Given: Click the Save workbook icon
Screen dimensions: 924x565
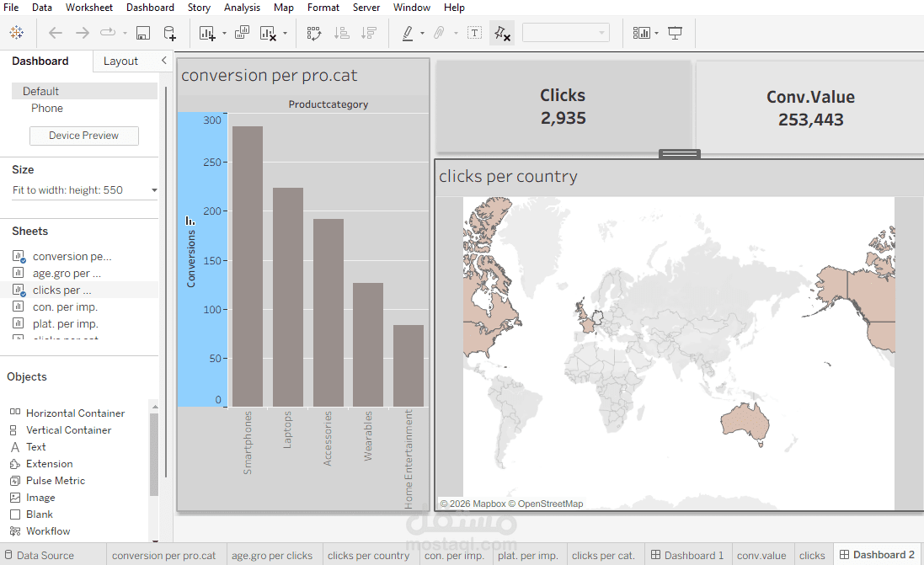Looking at the screenshot, I should click(x=142, y=33).
